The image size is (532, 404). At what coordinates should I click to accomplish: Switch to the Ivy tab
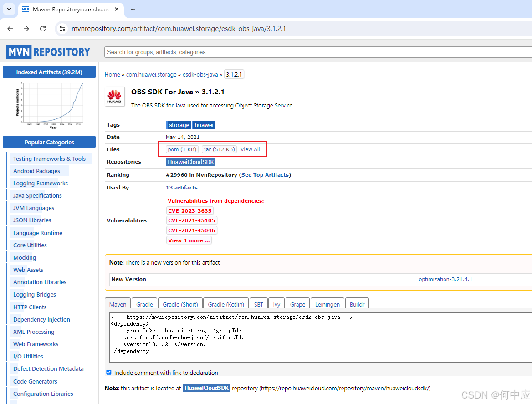276,304
